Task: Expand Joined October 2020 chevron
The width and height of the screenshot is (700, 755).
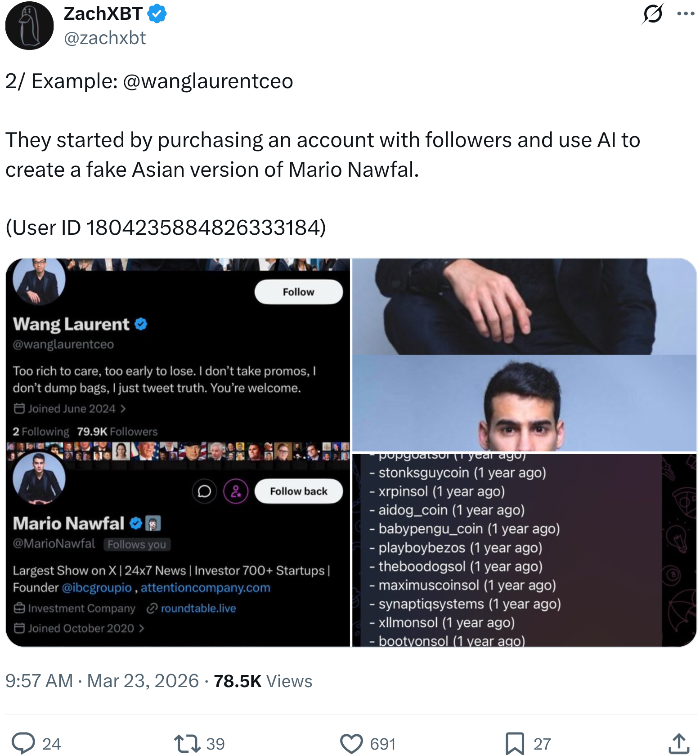Action: pyautogui.click(x=141, y=628)
